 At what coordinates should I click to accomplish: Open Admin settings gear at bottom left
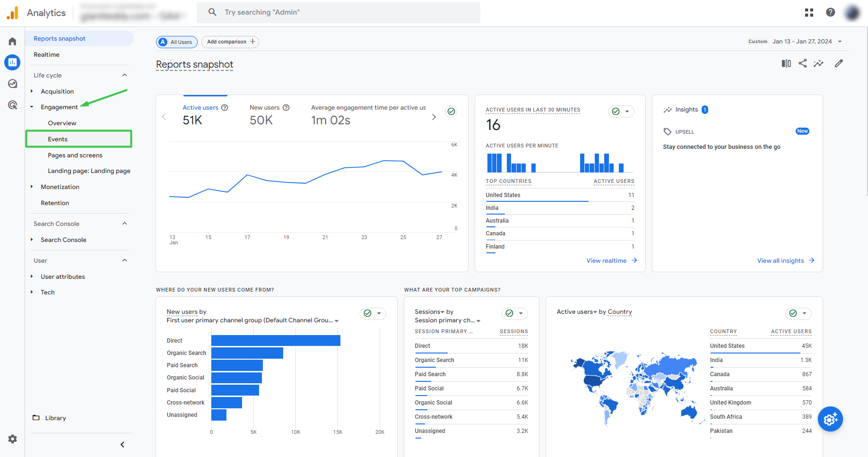click(12, 439)
